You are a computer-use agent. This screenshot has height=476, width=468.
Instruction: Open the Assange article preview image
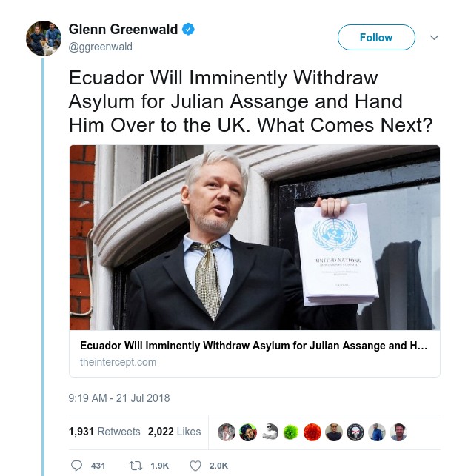255,238
